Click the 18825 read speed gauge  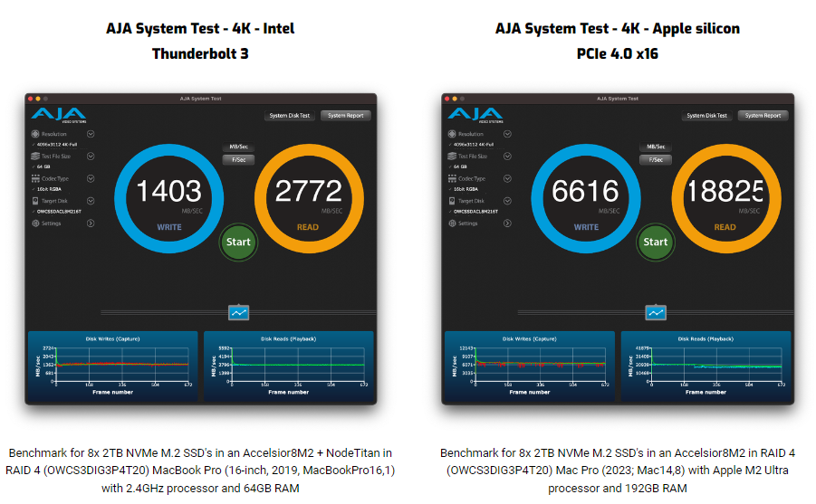click(726, 199)
